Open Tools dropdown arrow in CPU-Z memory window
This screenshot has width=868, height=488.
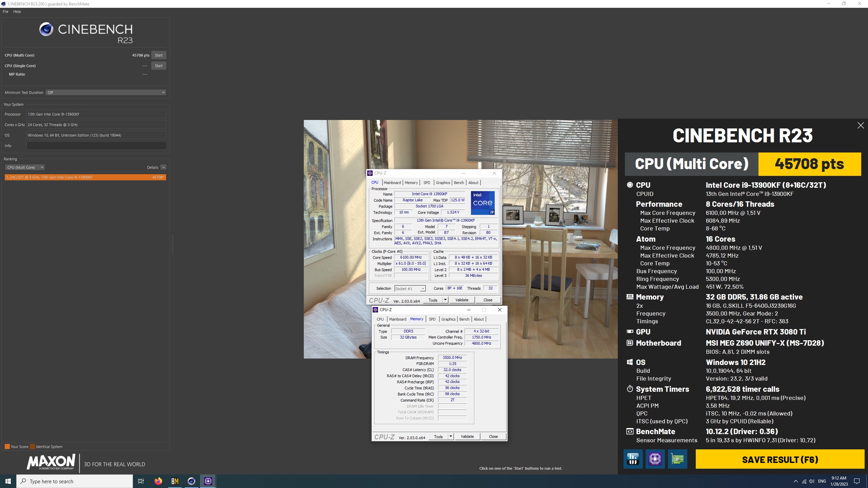click(451, 436)
